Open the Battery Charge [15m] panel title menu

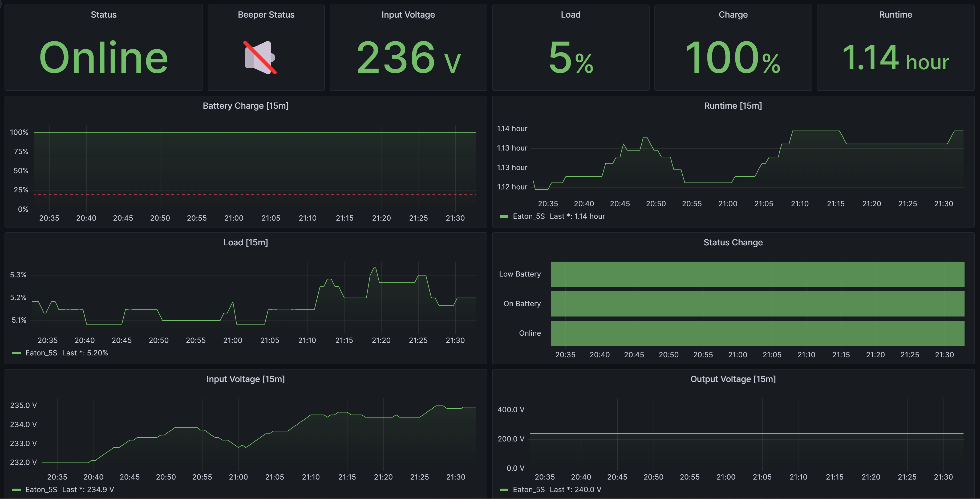(245, 106)
